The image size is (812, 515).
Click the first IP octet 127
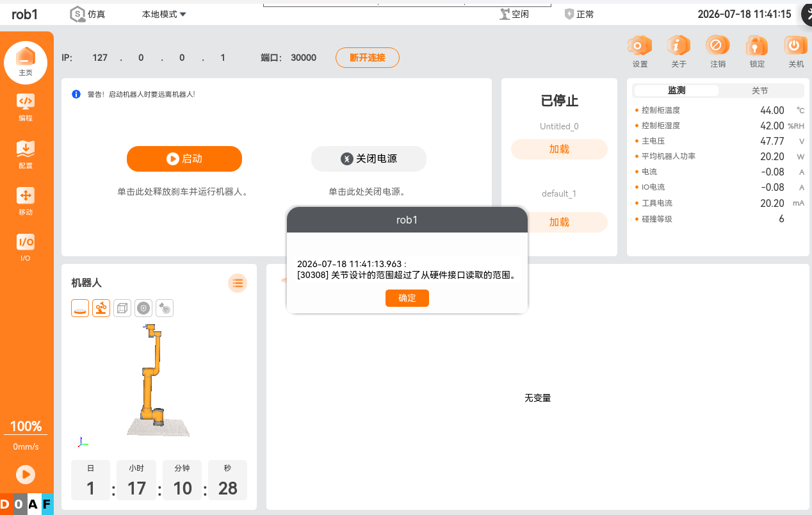[100, 58]
